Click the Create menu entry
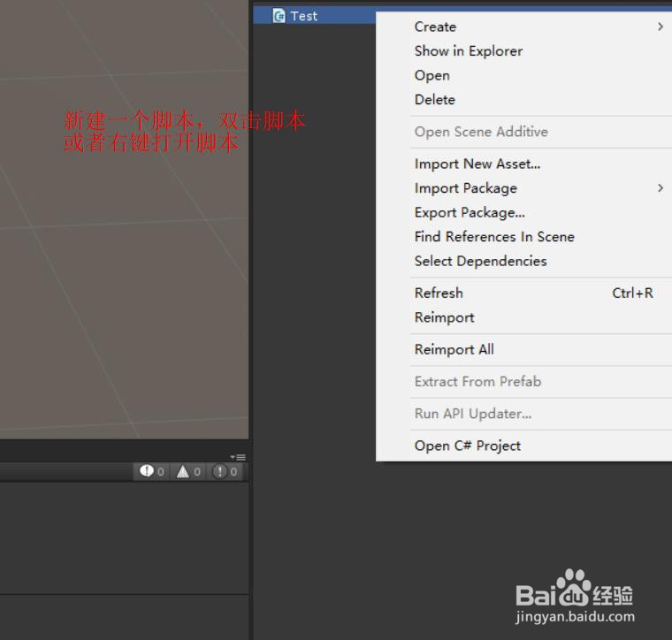The height and width of the screenshot is (640, 672). point(523,27)
